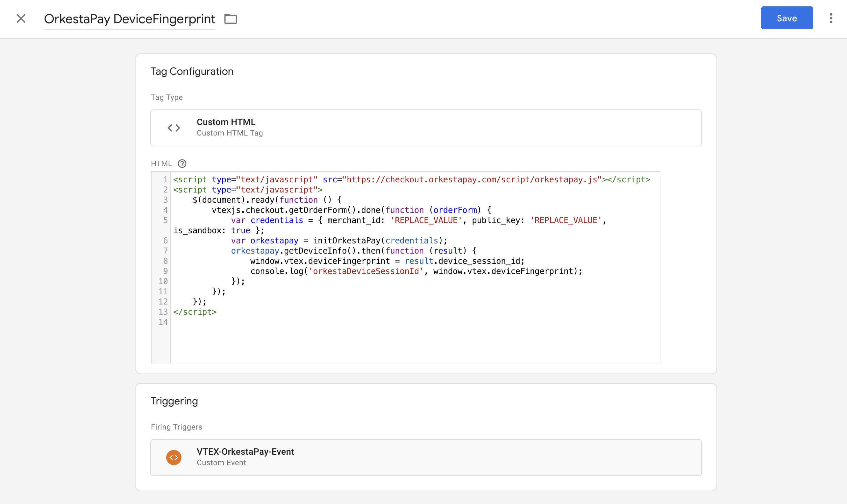Screen dimensions: 847x504
Task: Click the Firing Triggers label
Action: tap(176, 427)
